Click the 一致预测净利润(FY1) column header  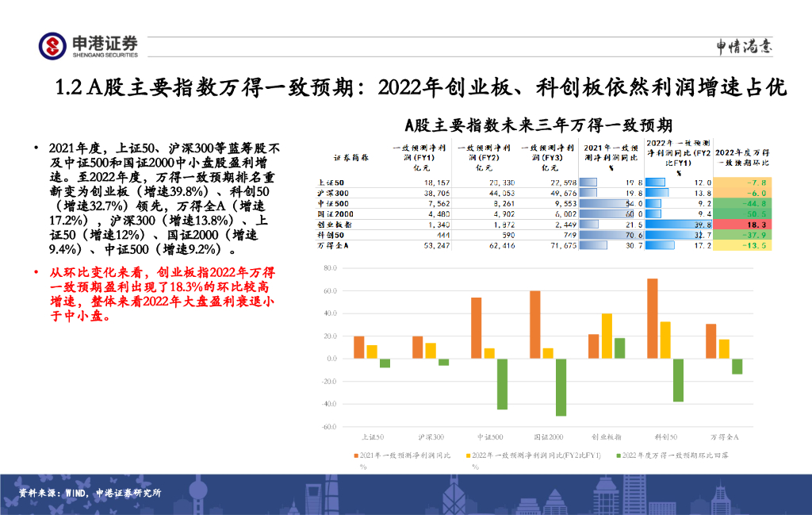tap(419, 157)
